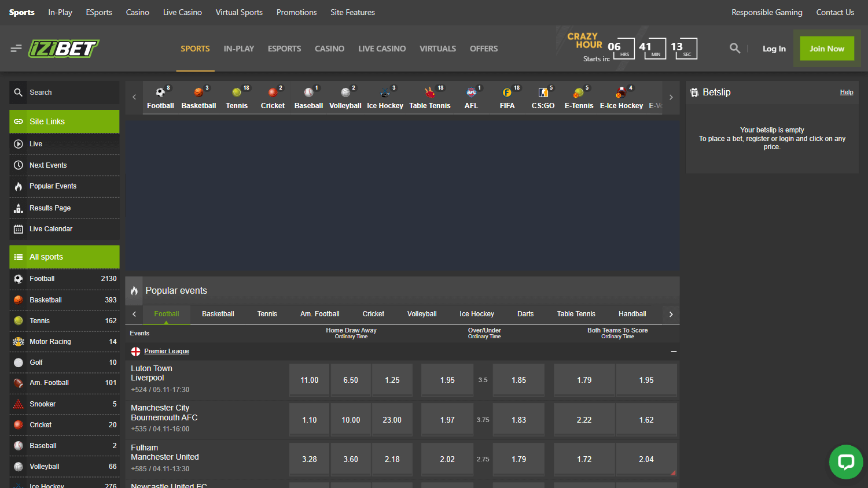Open Site Features in top bar
This screenshot has width=868, height=488.
coord(352,12)
